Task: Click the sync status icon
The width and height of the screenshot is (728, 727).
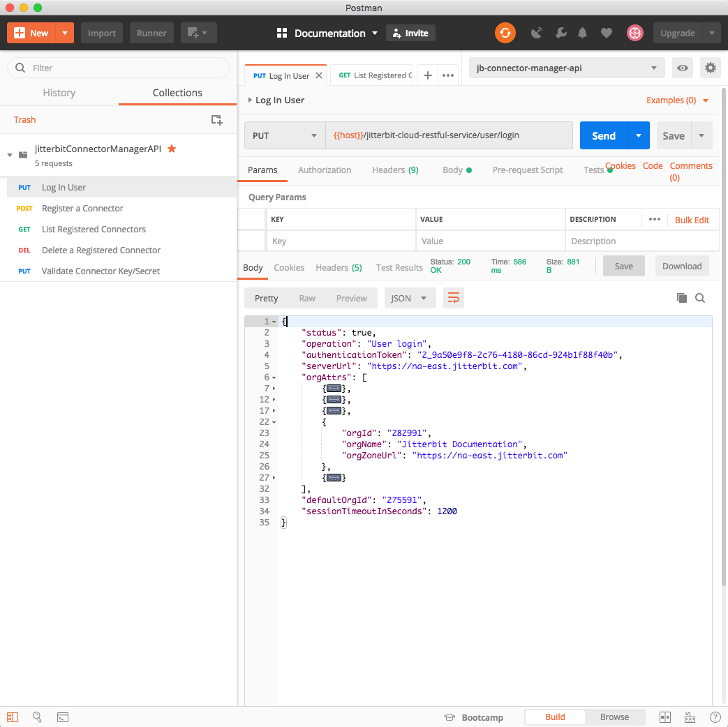Action: point(505,33)
